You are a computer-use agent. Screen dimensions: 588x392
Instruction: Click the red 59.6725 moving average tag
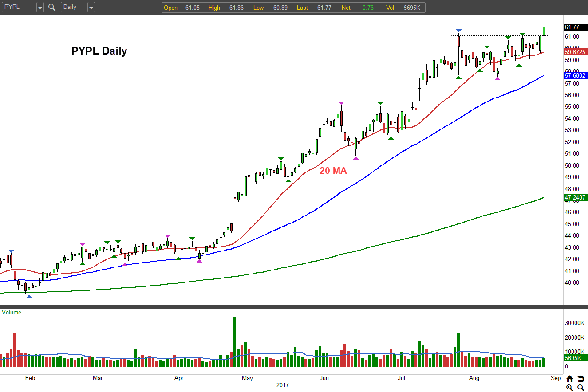click(x=575, y=52)
